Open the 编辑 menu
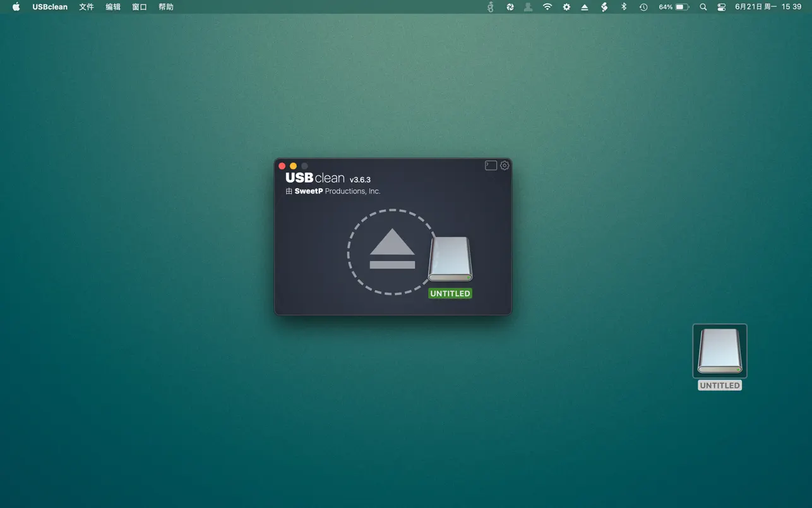Viewport: 812px width, 508px height. (x=113, y=7)
